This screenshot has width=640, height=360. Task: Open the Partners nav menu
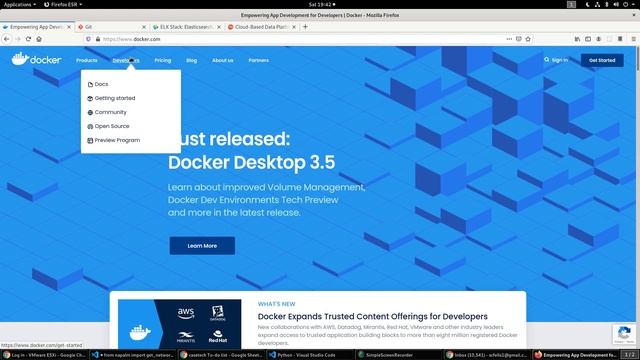[258, 60]
